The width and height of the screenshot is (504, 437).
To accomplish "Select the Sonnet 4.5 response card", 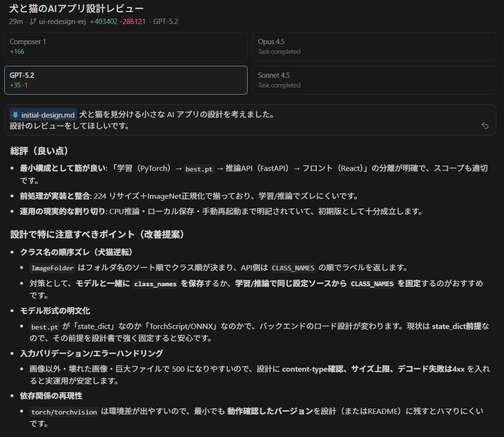I will (x=373, y=80).
